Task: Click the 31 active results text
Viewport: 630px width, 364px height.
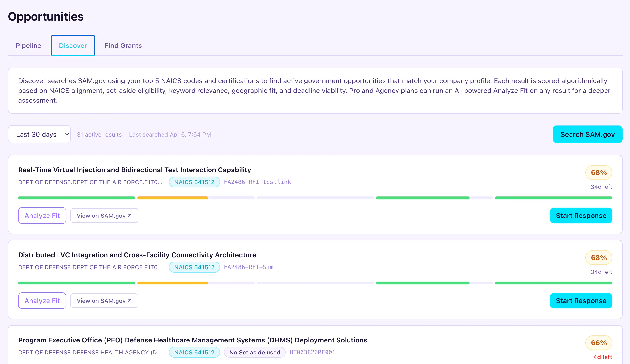Action: 99,134
